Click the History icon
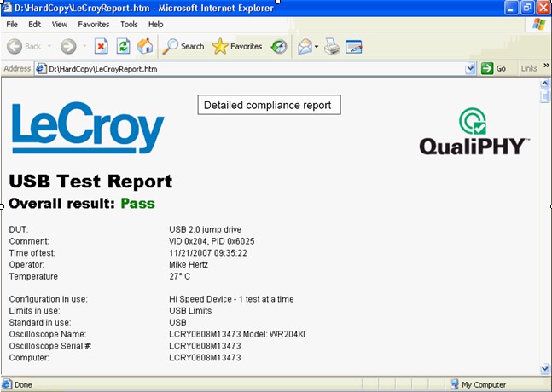Image resolution: width=552 pixels, height=392 pixels. click(279, 46)
